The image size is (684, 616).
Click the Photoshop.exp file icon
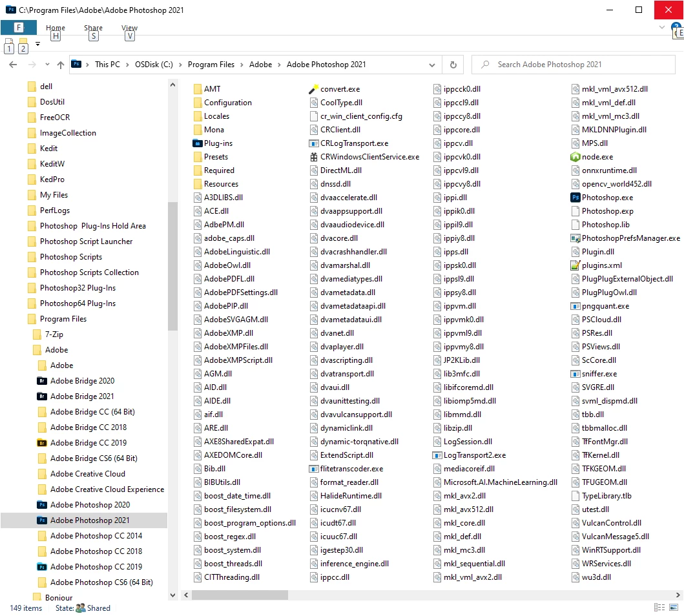tap(575, 211)
